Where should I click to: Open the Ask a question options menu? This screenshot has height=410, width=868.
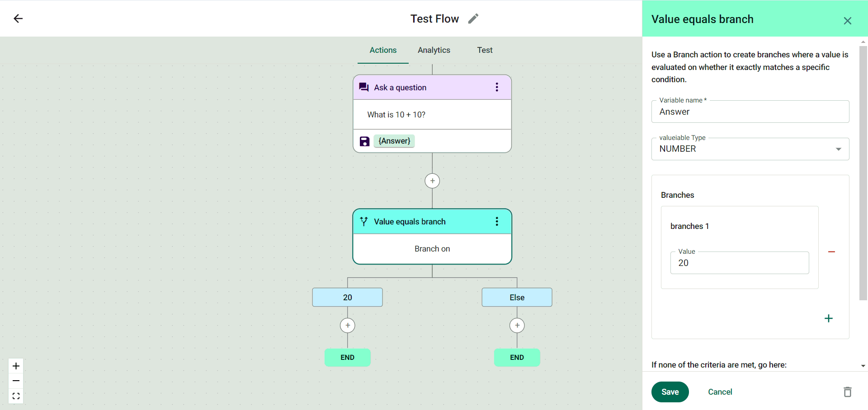click(x=497, y=87)
